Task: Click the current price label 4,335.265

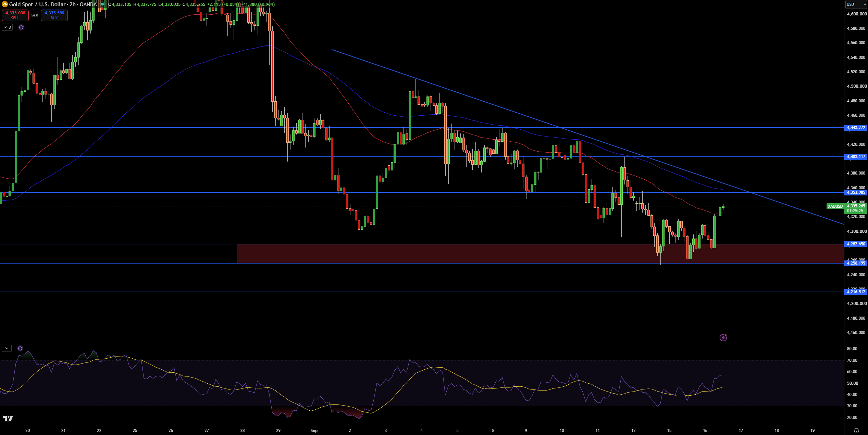Action: pos(856,206)
